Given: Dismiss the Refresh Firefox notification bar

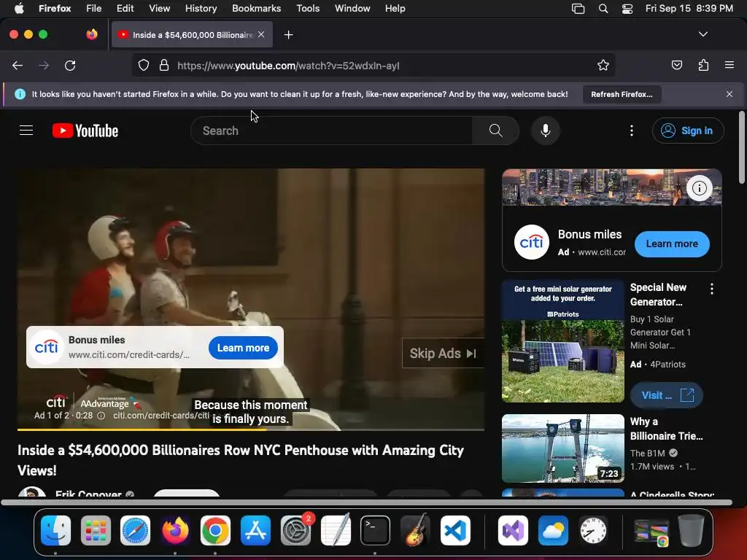Looking at the screenshot, I should 729,94.
